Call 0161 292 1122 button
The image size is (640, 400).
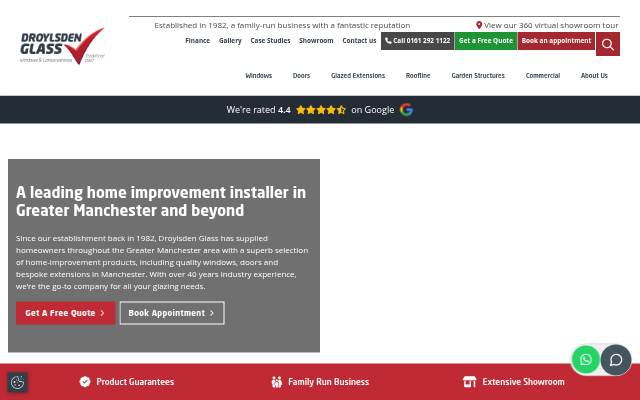[417, 41]
